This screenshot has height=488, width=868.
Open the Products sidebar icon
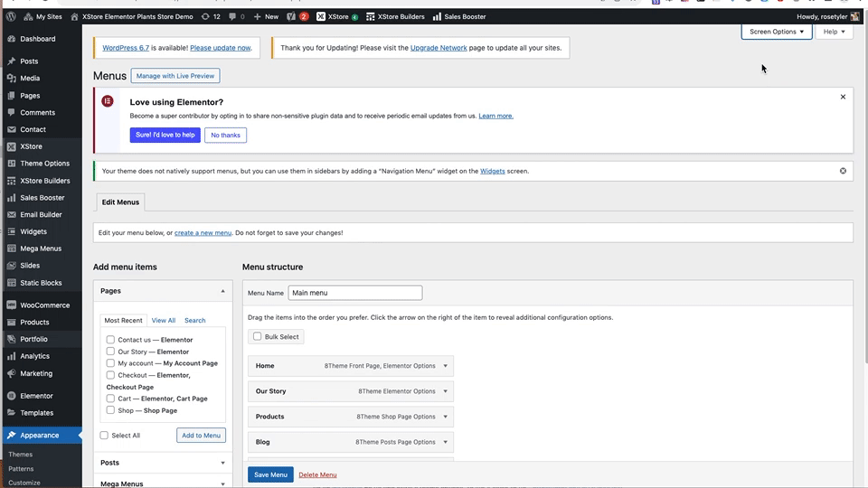pos(12,323)
